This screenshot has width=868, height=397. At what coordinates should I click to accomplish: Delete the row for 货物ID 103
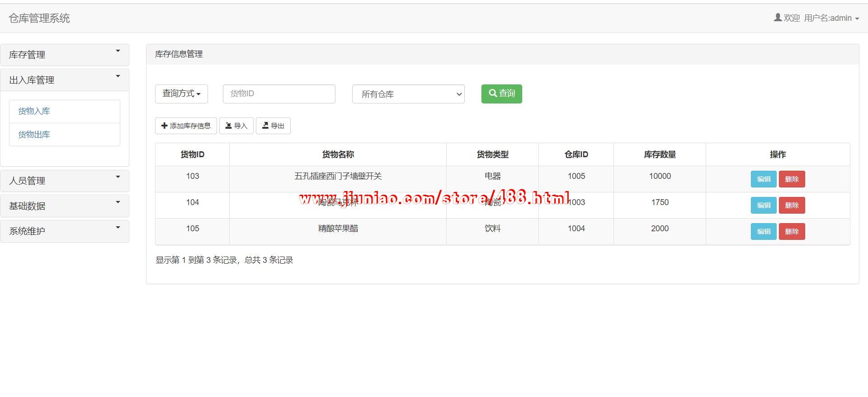tap(792, 179)
